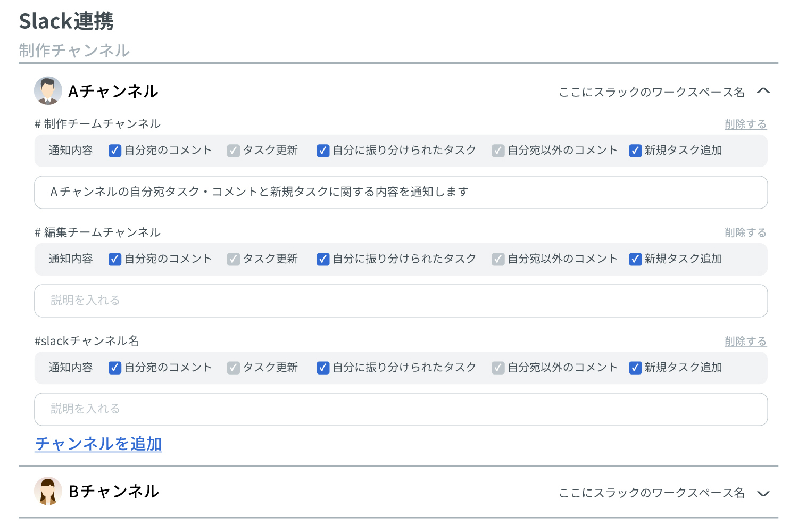The height and width of the screenshot is (532, 798).
Task: Enable 自分宛以外のコメント for slackチャンネル名
Action: (498, 368)
